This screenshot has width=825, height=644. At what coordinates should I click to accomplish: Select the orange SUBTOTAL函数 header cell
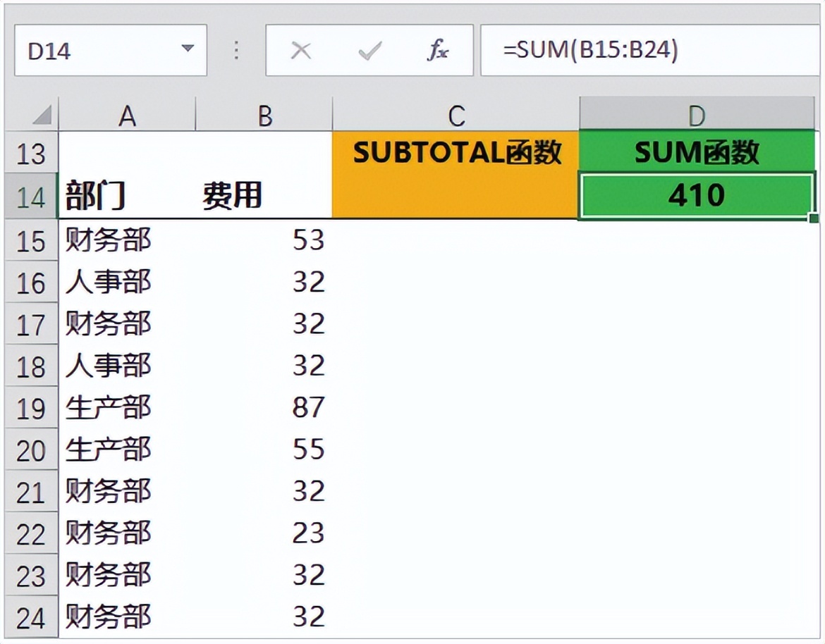tap(457, 152)
